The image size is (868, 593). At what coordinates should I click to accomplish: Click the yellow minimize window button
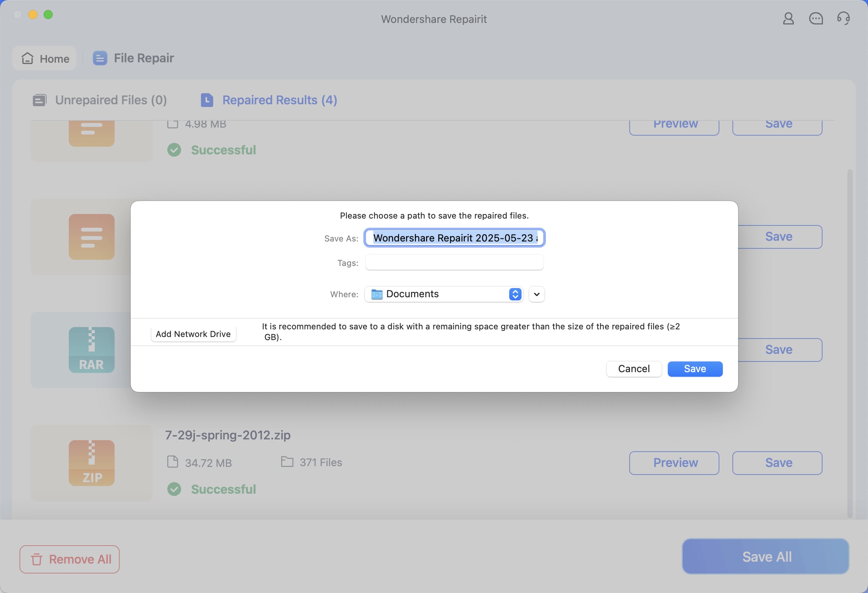33,15
